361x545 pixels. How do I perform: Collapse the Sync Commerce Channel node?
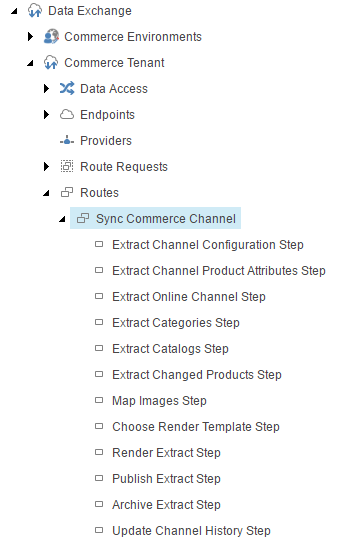pos(62,219)
